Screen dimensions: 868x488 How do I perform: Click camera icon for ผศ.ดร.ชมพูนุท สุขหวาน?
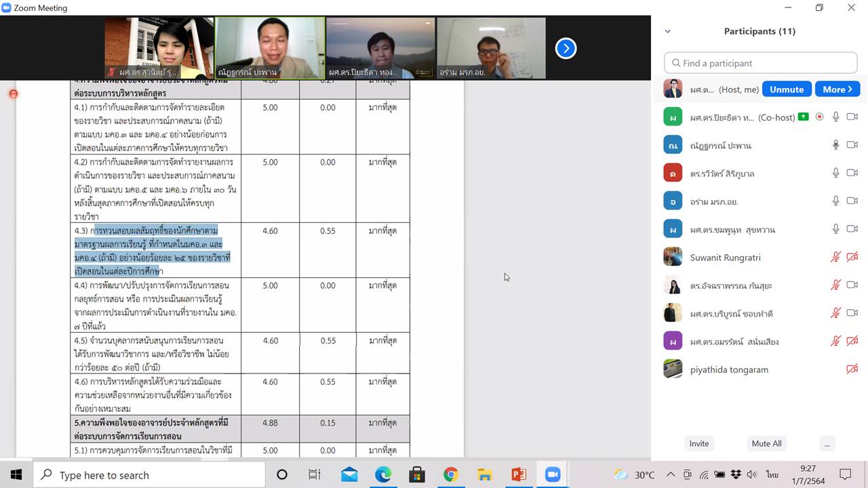(x=852, y=229)
